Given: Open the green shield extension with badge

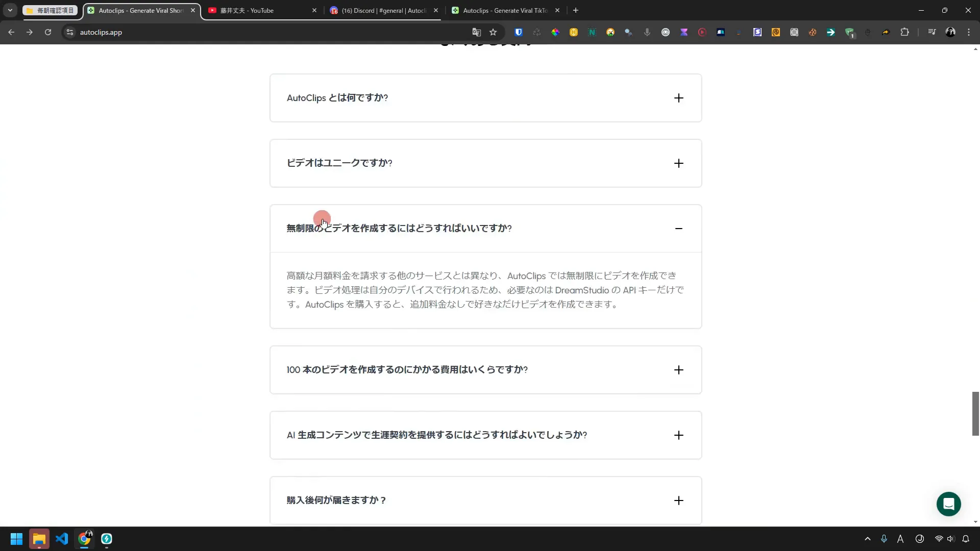Looking at the screenshot, I should (849, 33).
